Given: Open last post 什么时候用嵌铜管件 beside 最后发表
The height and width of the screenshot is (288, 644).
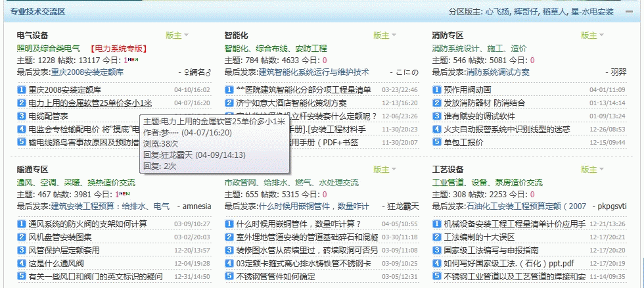Looking at the screenshot, I should [x=314, y=206].
